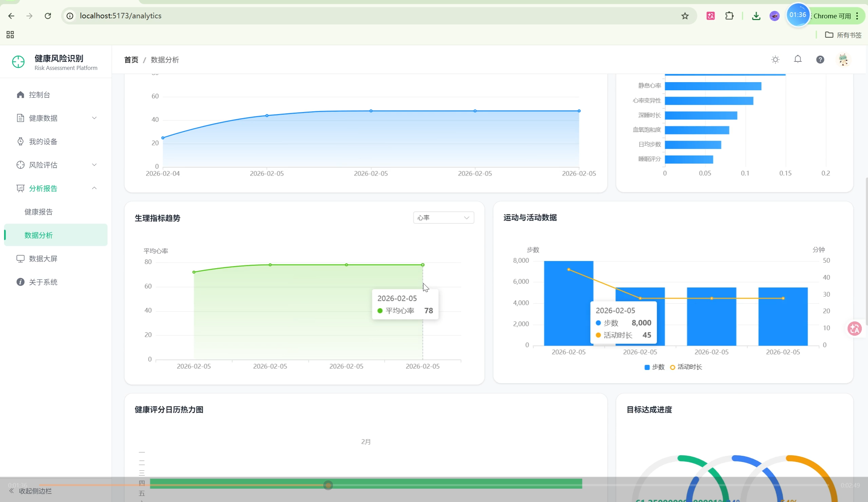Viewport: 868px width, 502px height.
Task: Open the 健康报告 menu item
Action: [x=39, y=212]
